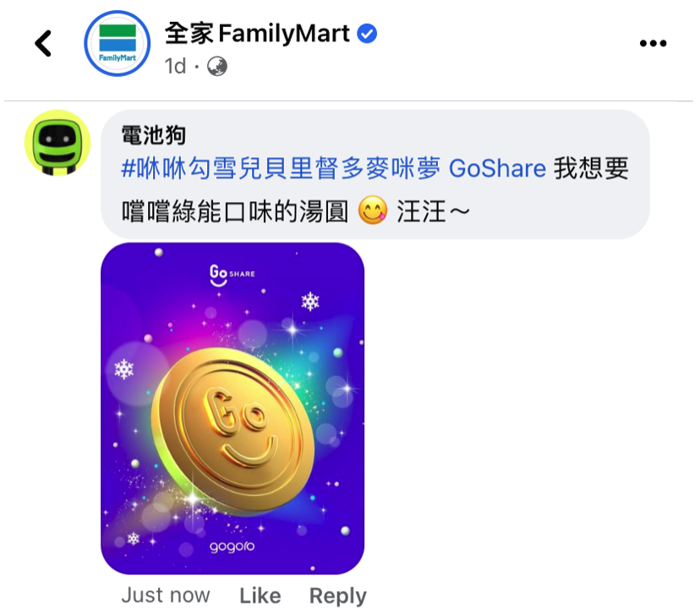Reply to the 電池狗 comment
Viewport: 700px width, 610px height.
pos(338,596)
